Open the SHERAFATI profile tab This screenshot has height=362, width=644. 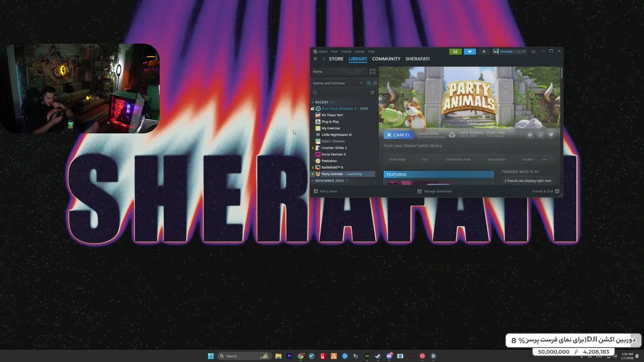tap(417, 59)
